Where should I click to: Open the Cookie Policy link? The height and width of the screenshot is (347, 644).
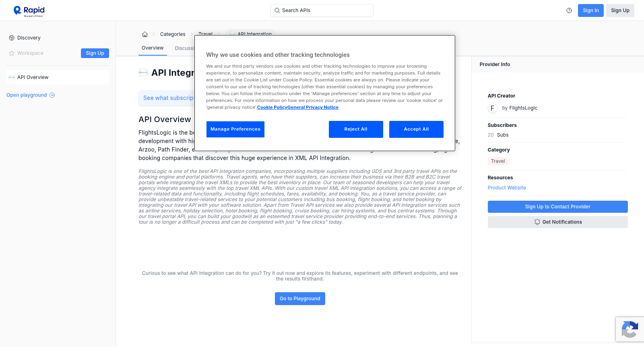[x=272, y=107]
